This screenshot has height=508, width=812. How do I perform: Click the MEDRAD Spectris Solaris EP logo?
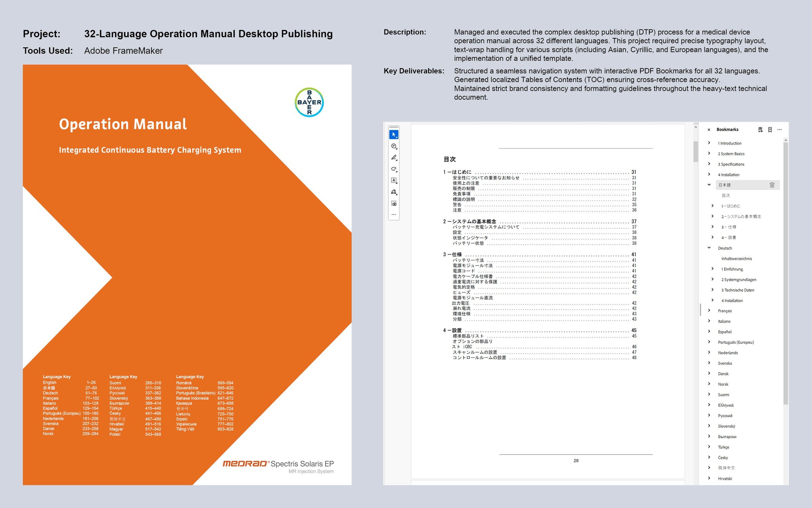[278, 466]
